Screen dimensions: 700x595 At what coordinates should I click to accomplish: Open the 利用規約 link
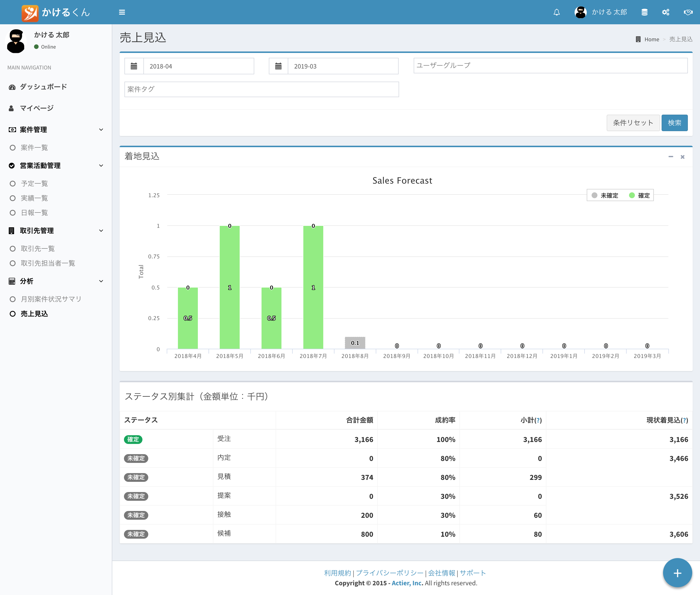(x=338, y=573)
